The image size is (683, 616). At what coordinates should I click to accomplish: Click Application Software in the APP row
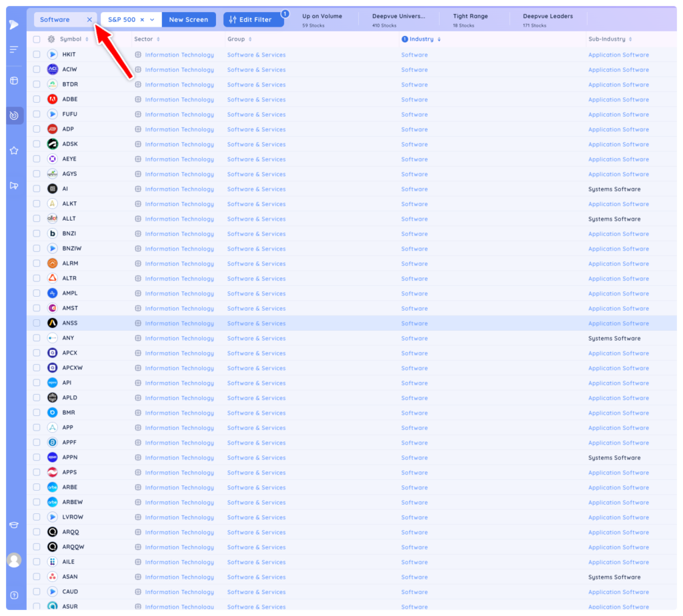618,428
